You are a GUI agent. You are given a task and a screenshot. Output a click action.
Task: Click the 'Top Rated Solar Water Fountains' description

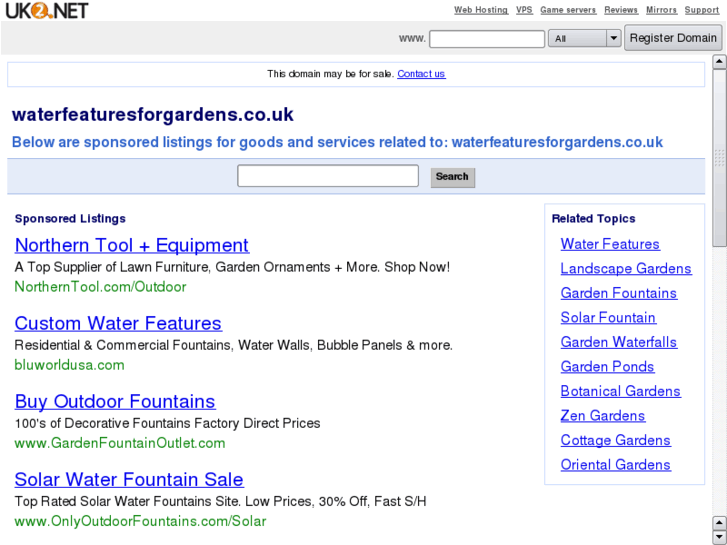tap(220, 501)
